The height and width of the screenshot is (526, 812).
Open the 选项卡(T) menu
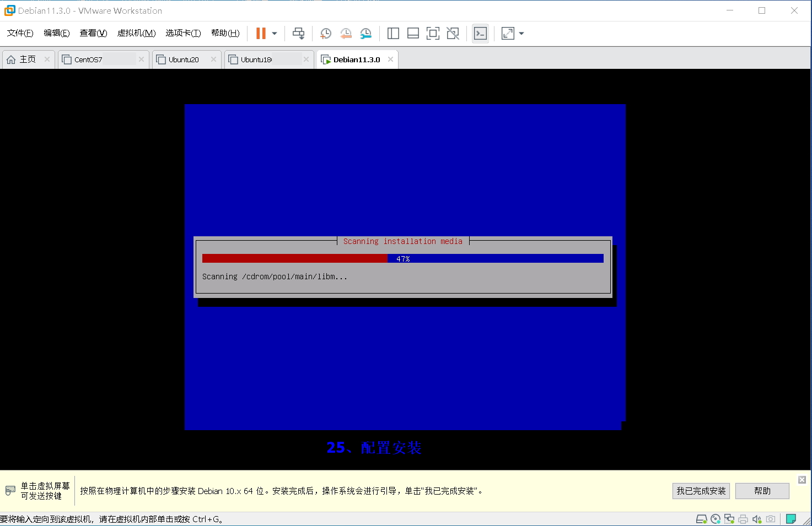(183, 33)
